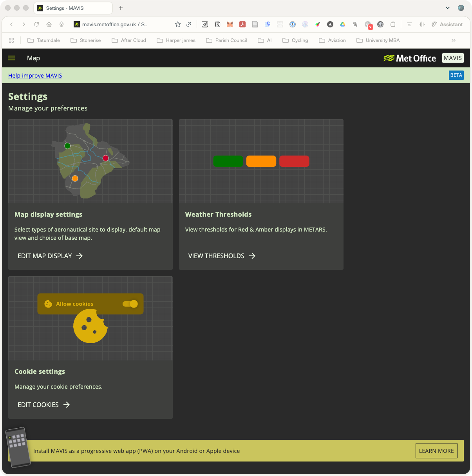Click the Map display settings map thumbnail

click(90, 161)
